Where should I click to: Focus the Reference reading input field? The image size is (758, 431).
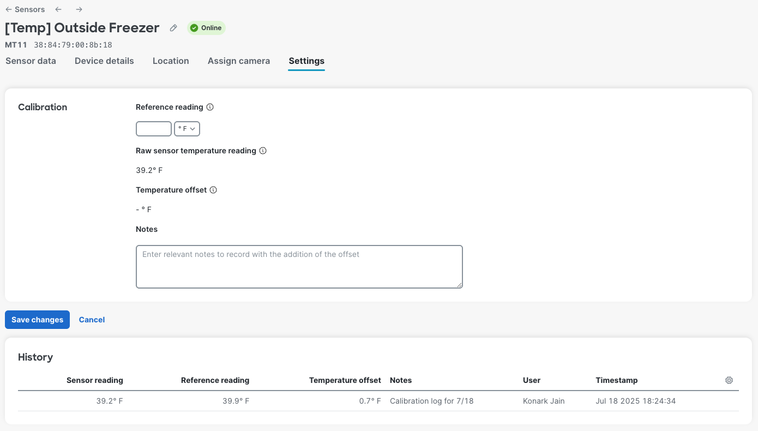[153, 129]
